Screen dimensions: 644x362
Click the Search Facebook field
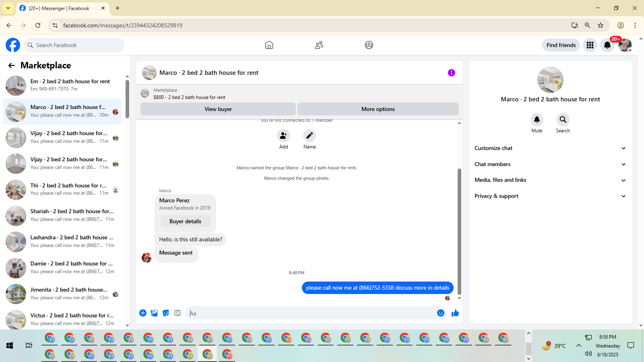pyautogui.click(x=74, y=45)
